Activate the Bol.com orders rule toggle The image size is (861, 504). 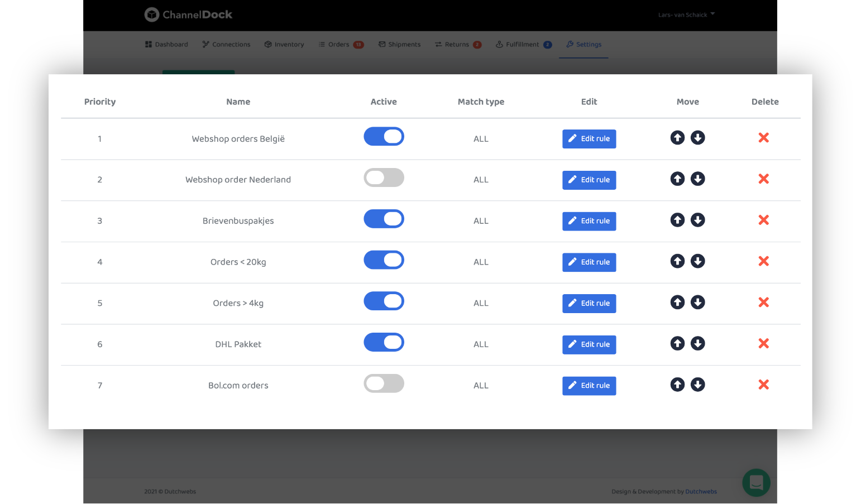click(x=384, y=383)
